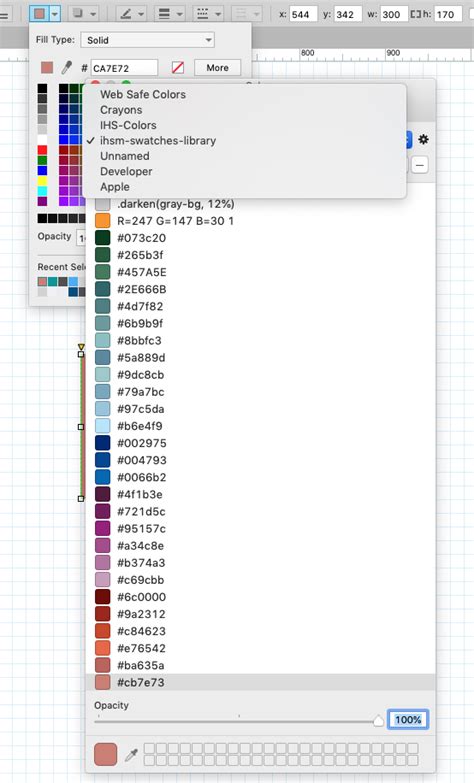Image resolution: width=474 pixels, height=783 pixels.
Task: Click the x position field 544
Action: 303,14
